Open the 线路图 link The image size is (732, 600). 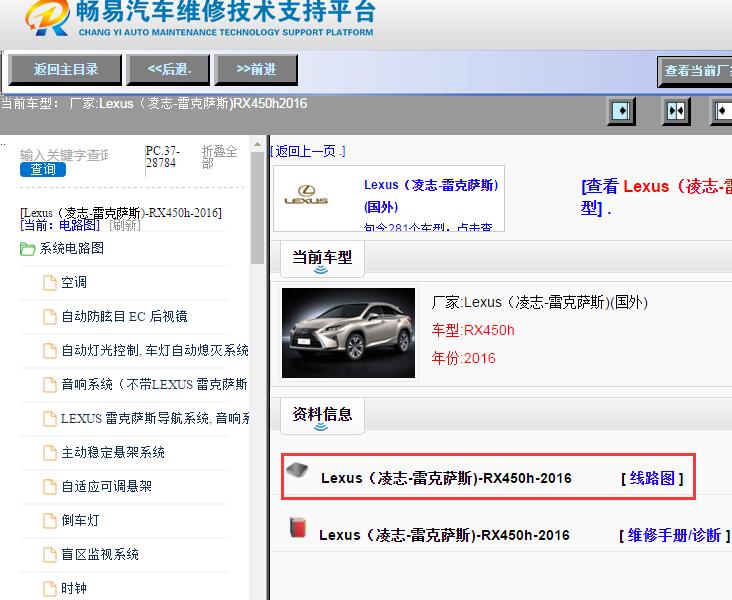pos(652,478)
